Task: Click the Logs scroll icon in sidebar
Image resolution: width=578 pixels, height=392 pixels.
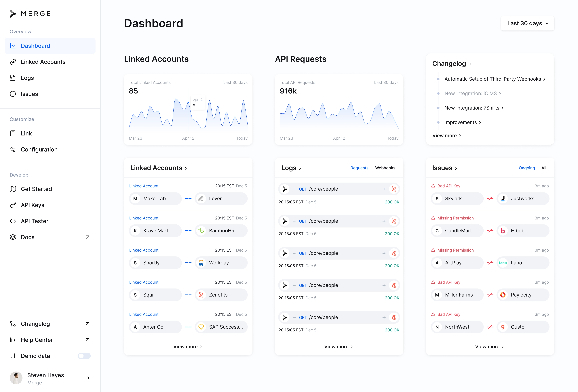Action: tap(13, 78)
